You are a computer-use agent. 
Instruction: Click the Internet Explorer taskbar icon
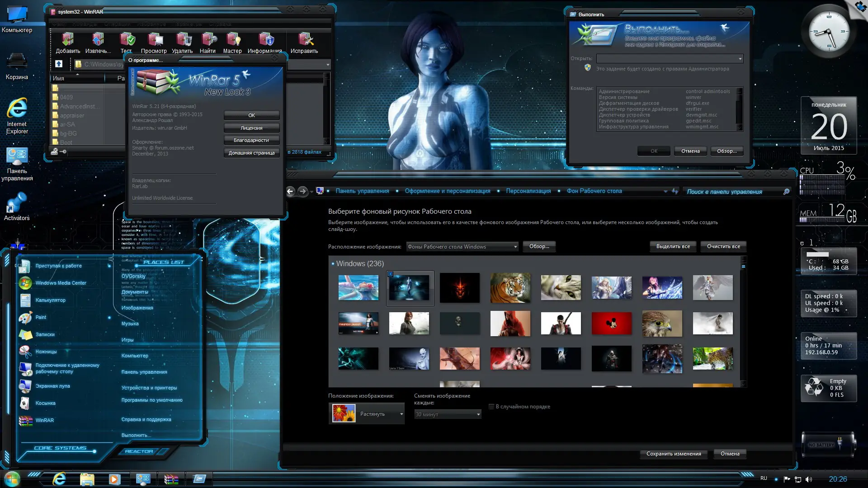59,479
